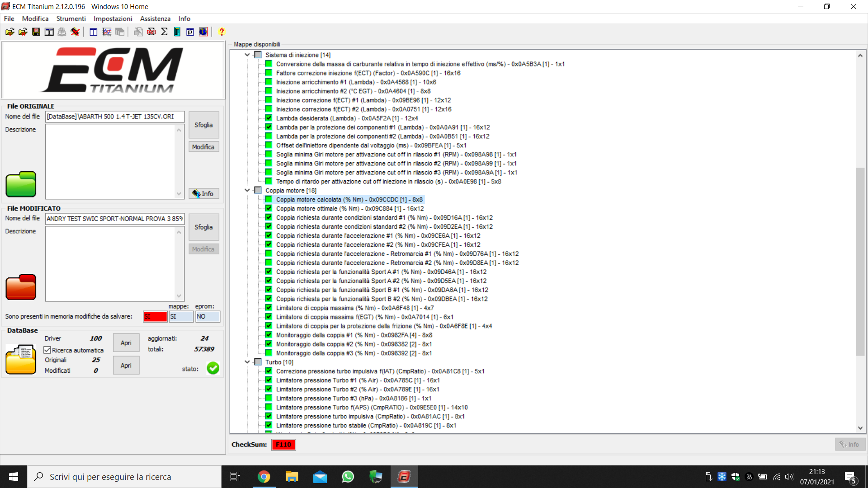Image resolution: width=868 pixels, height=488 pixels.
Task: Toggle Limitatore di coppia massima 4x7 checkbox
Action: 269,308
